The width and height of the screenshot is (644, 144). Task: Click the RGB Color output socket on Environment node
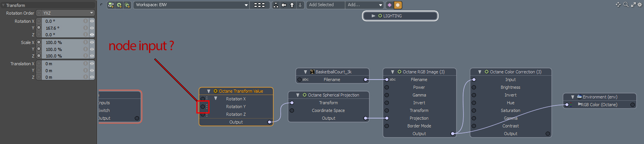(x=633, y=105)
